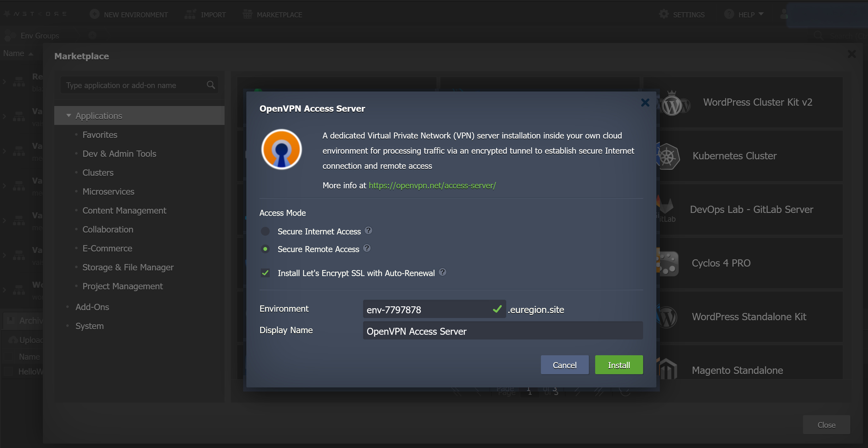Screen dimensions: 868x448
Task: Click NEW ENVIRONMENT menu item
Action: pyautogui.click(x=136, y=15)
